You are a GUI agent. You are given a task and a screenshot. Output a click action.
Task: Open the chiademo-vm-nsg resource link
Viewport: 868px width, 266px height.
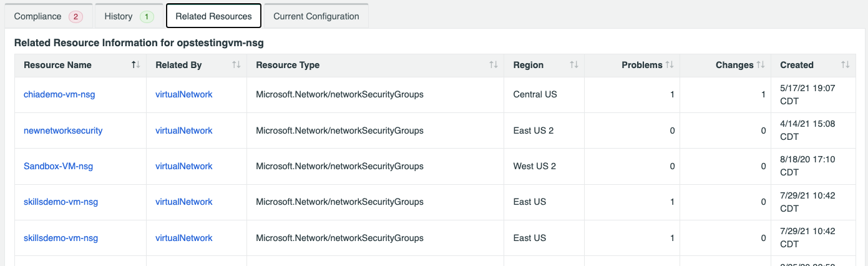pos(59,94)
